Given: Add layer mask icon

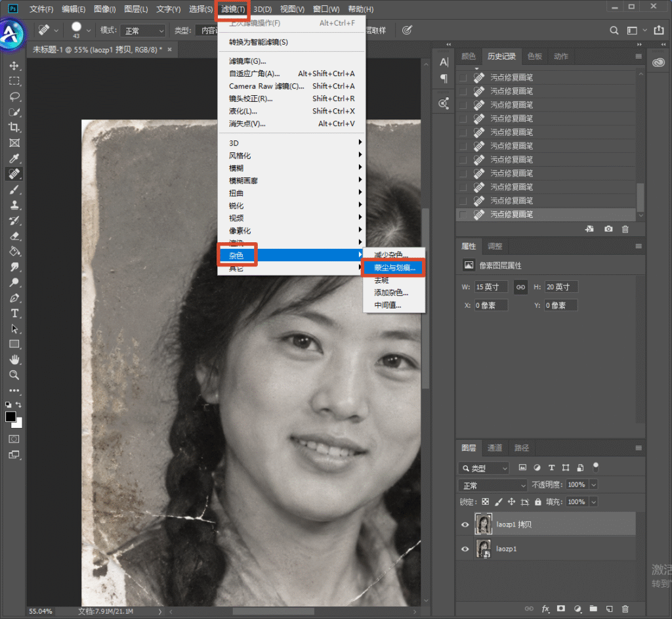Looking at the screenshot, I should tap(561, 608).
